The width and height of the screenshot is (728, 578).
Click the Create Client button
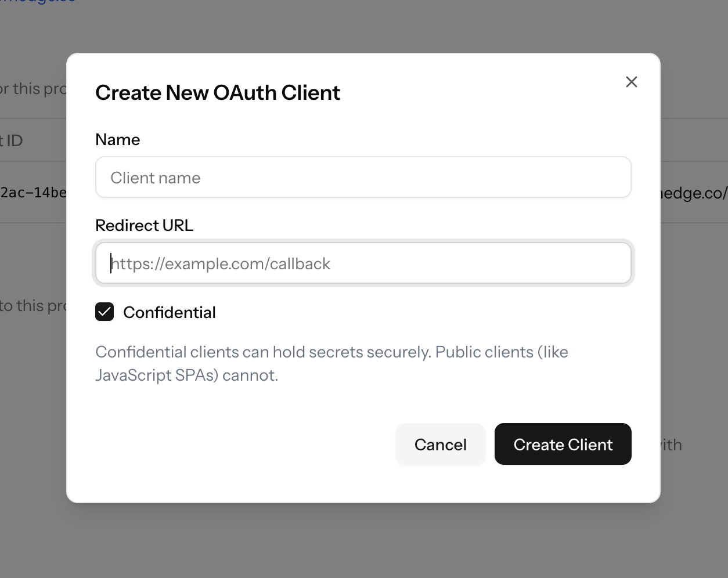[563, 445]
